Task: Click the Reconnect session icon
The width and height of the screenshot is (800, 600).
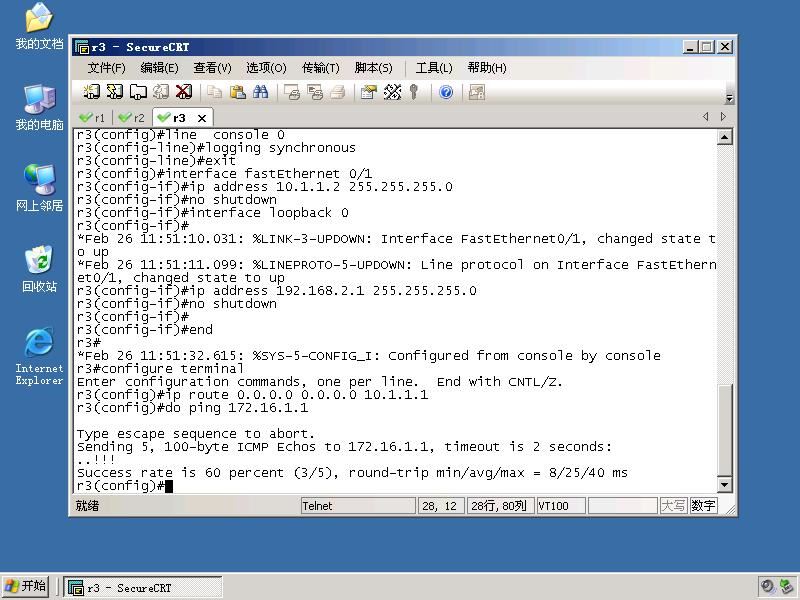Action: click(161, 92)
